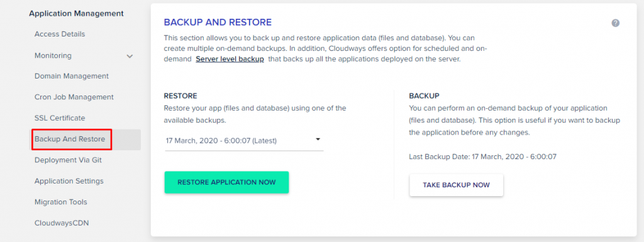Viewport: 644px width, 242px height.
Task: Select Backup And Restore menu item
Action: coord(70,139)
